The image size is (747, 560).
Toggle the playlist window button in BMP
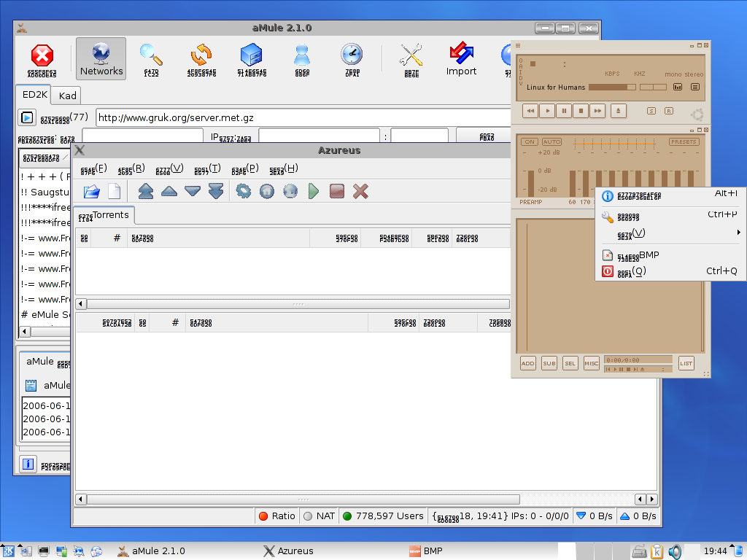tap(695, 87)
